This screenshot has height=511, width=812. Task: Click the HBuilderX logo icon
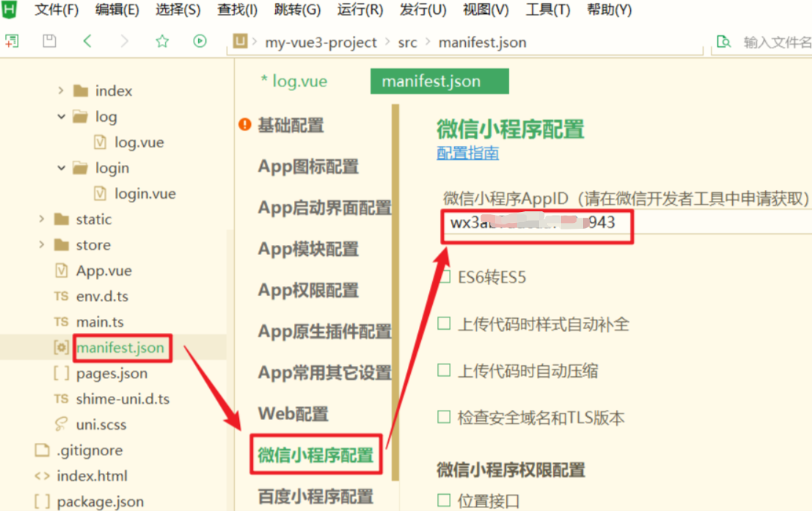click(x=10, y=10)
